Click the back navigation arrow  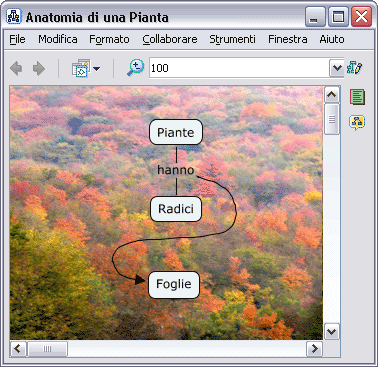[16, 68]
